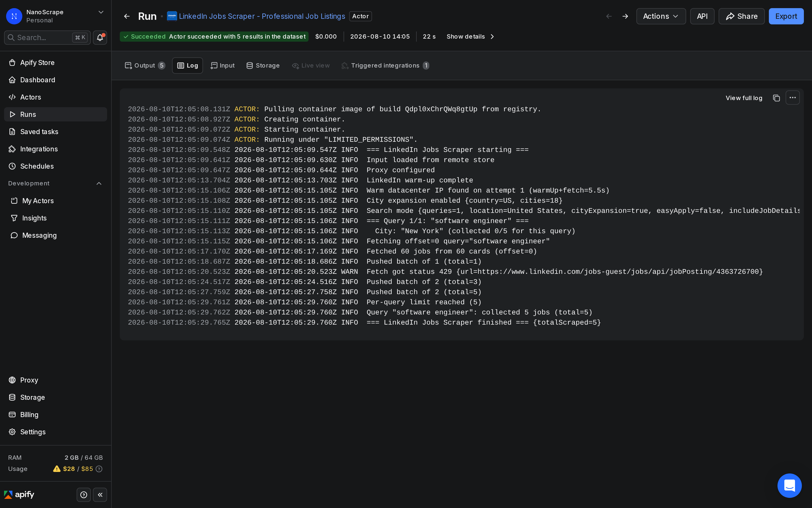Screen dimensions: 812x508
Task: Open log more options menu
Action: point(792,98)
